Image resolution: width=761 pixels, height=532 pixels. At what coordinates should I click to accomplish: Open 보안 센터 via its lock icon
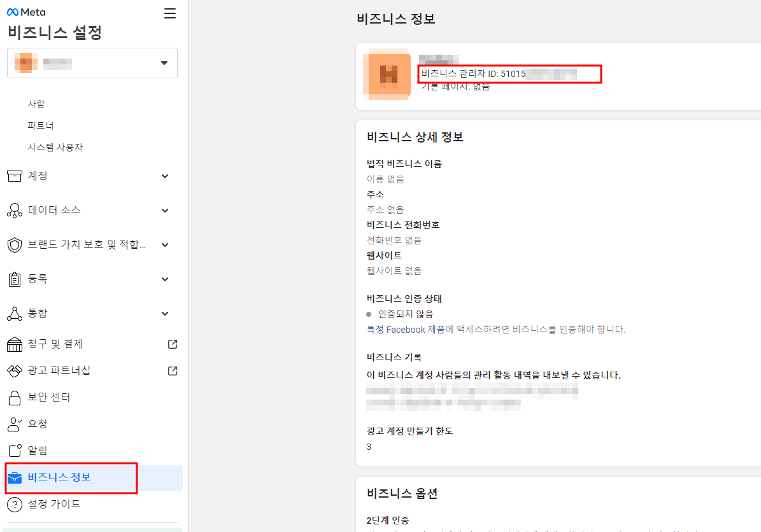tap(14, 397)
